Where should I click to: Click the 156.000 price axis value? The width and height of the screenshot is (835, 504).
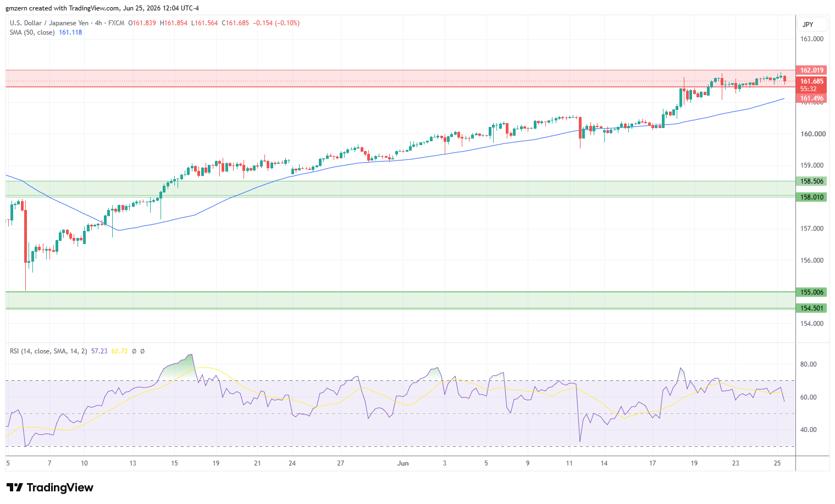(x=812, y=261)
